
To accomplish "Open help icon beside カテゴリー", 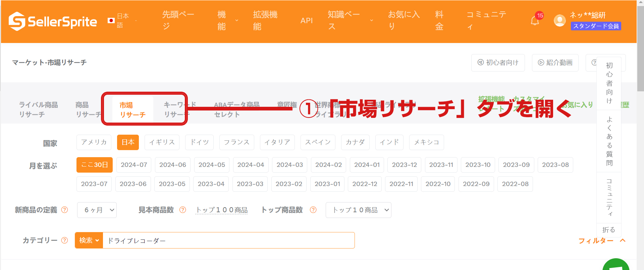I will tap(65, 240).
